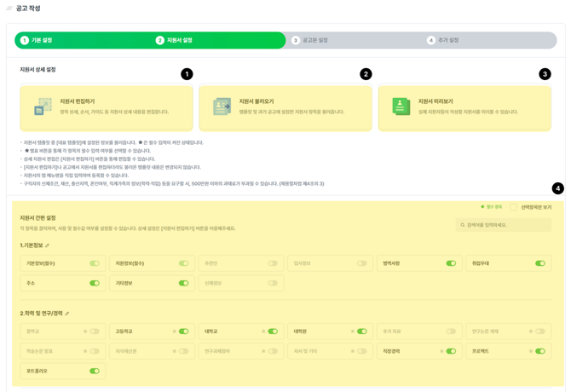Click the required star icon for 고등학교

point(174,331)
